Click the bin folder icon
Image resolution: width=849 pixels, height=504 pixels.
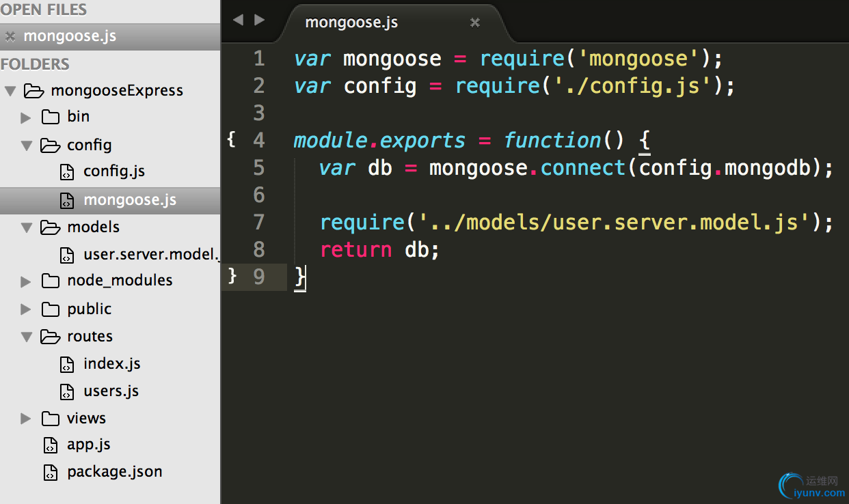51,117
